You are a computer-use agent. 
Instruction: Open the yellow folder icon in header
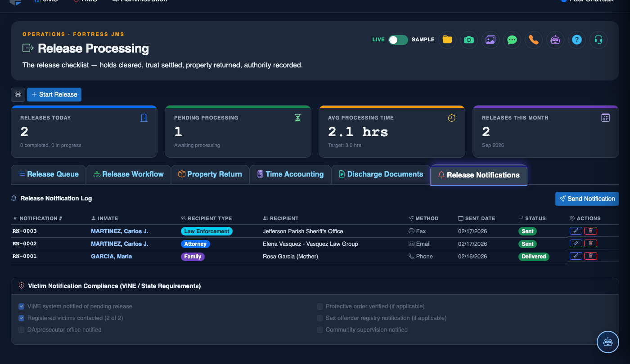tap(447, 40)
